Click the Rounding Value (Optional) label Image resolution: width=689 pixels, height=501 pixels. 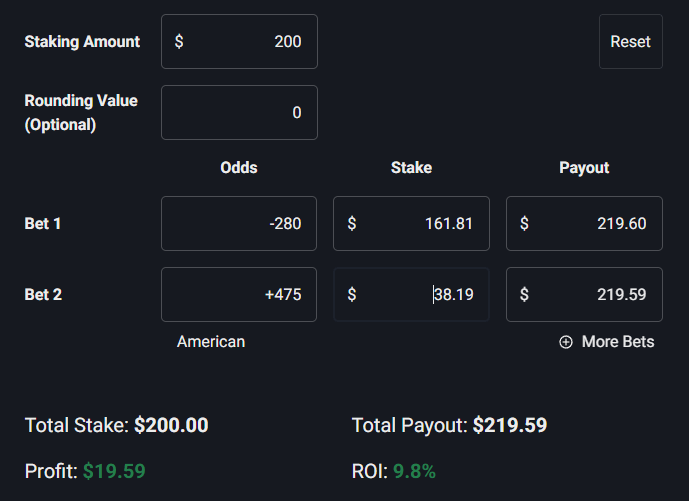click(x=80, y=113)
